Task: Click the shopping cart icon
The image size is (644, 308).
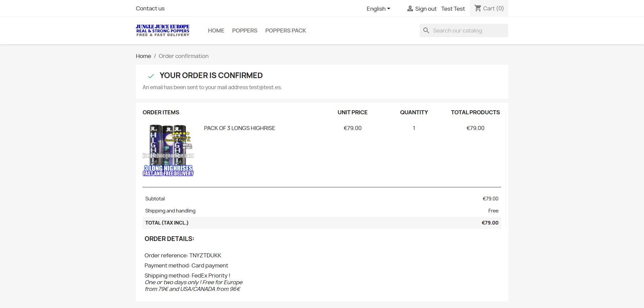Action: click(x=478, y=8)
